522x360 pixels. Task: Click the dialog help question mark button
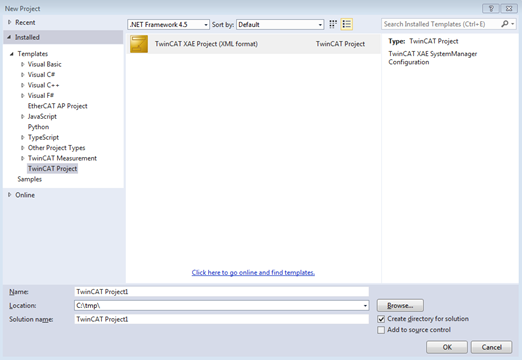click(491, 8)
